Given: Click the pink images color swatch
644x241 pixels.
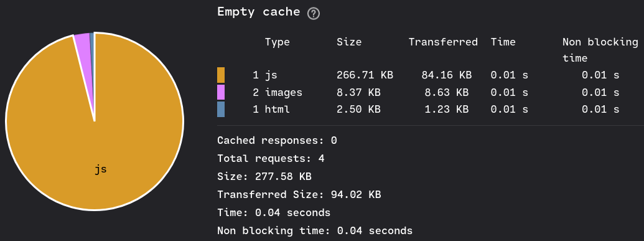Looking at the screenshot, I should click(221, 92).
